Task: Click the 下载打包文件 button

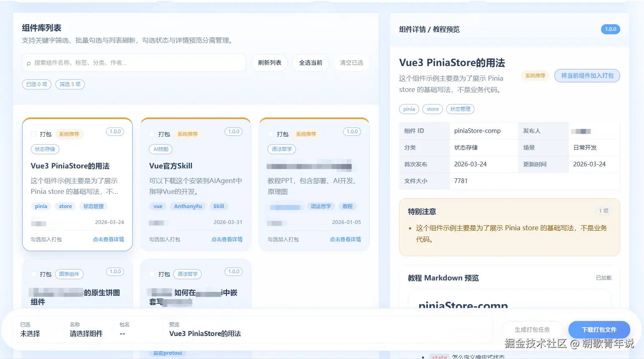Action: [599, 330]
